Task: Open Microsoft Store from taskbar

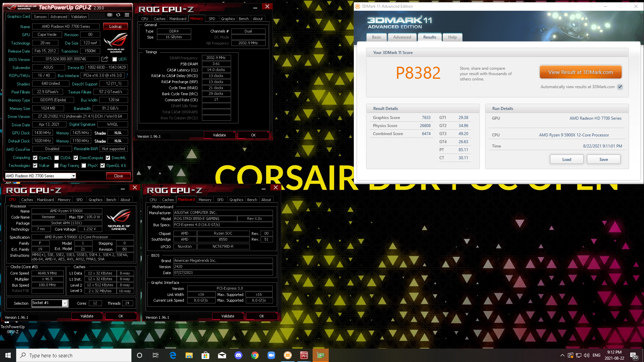Action: click(206, 355)
